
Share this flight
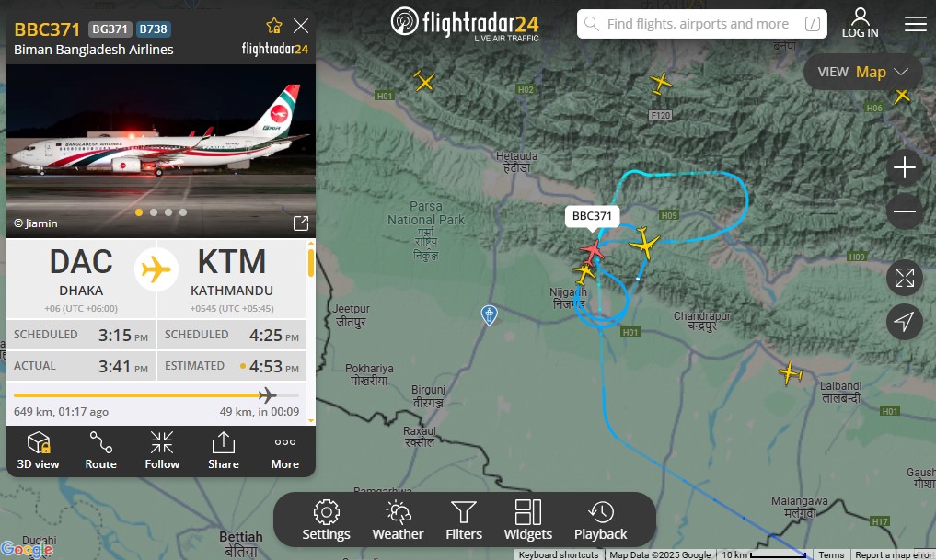pyautogui.click(x=224, y=451)
